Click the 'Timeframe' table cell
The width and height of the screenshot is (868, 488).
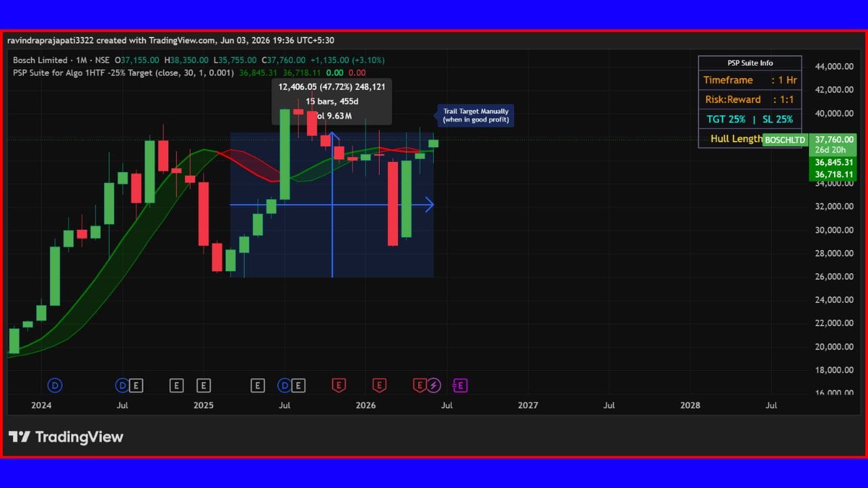[x=728, y=80]
